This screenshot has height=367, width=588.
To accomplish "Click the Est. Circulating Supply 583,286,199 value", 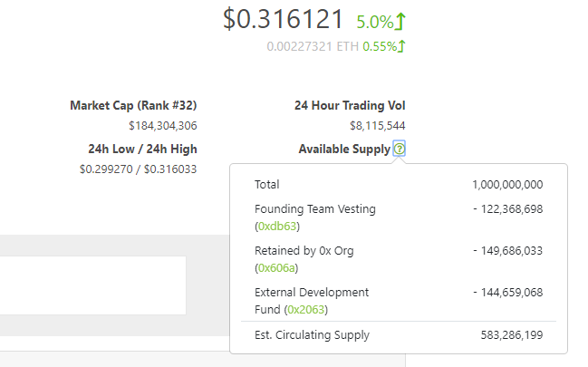I will (x=511, y=335).
